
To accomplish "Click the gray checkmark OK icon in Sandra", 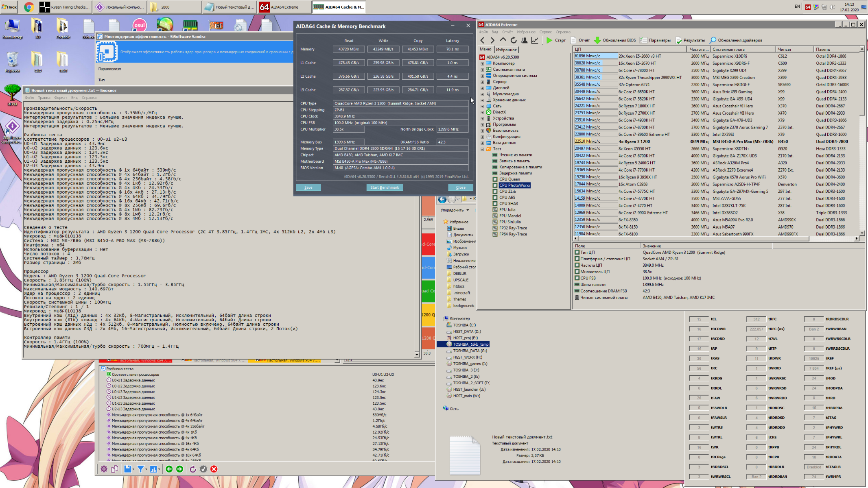I will point(203,469).
